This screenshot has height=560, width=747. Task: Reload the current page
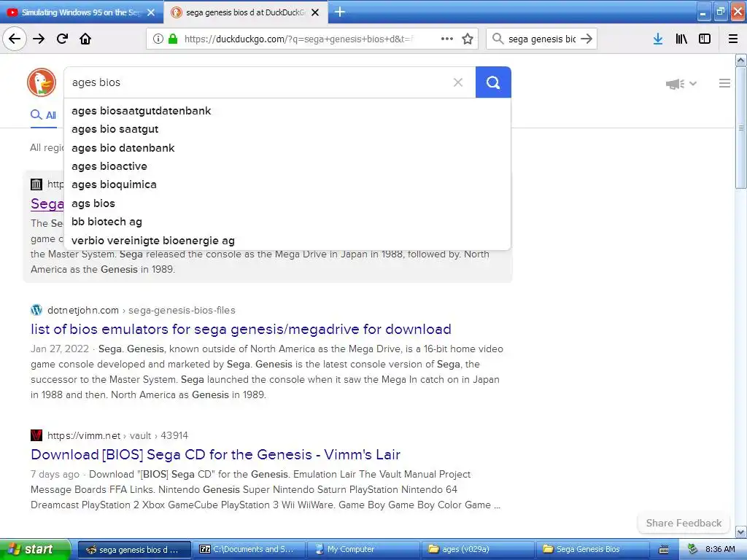[63, 39]
